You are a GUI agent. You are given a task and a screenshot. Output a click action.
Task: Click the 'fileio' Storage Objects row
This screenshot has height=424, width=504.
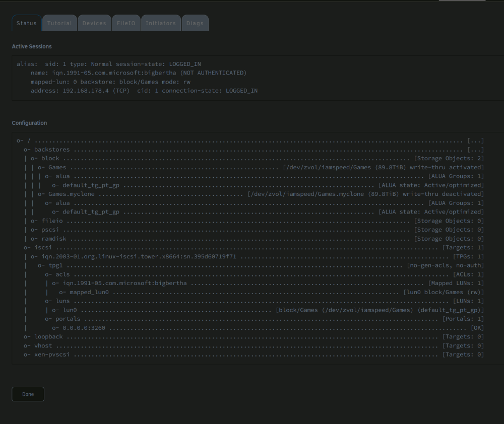tap(257, 221)
